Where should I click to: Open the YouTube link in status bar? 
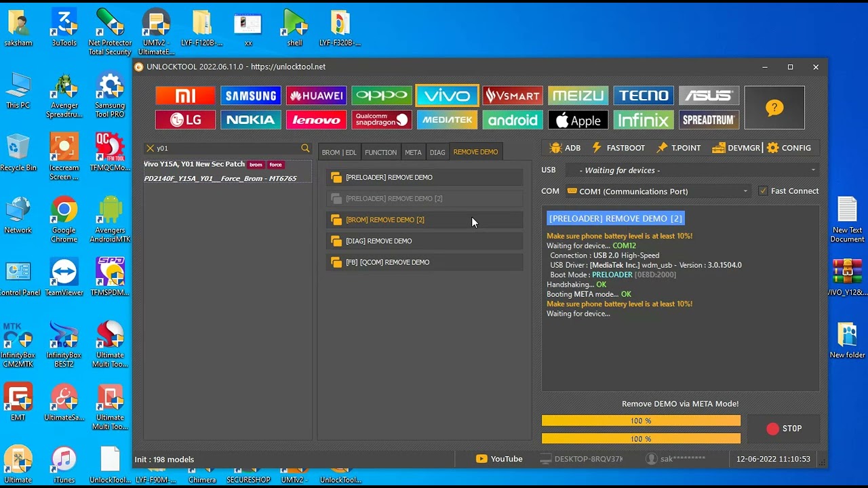pyautogui.click(x=499, y=459)
